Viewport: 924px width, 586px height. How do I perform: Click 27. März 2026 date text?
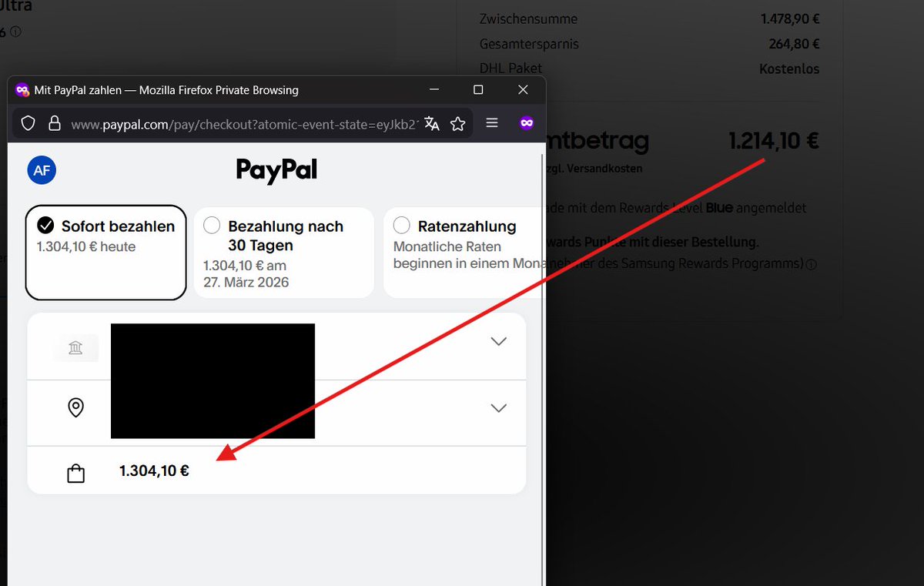pos(246,282)
